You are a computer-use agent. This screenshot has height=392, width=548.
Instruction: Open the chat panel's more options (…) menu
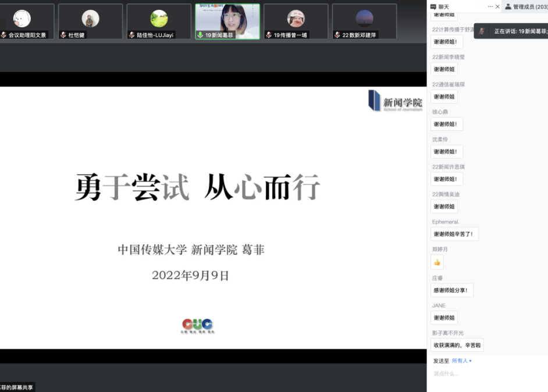tap(490, 6)
